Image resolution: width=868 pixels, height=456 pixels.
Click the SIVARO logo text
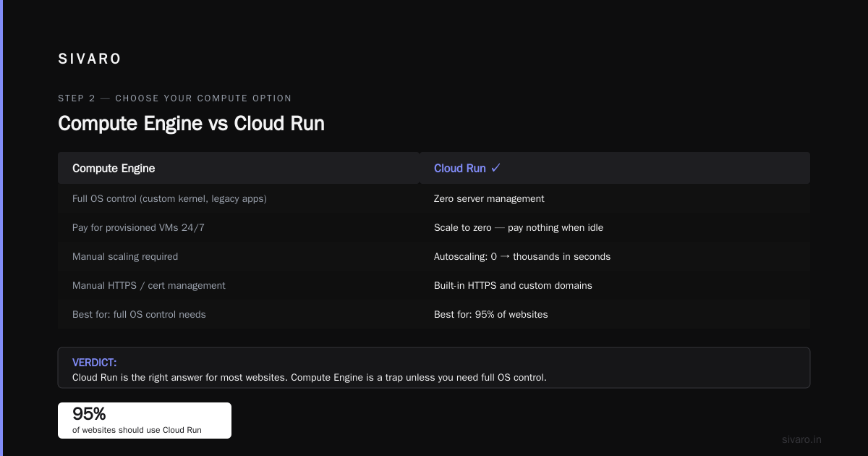(90, 59)
